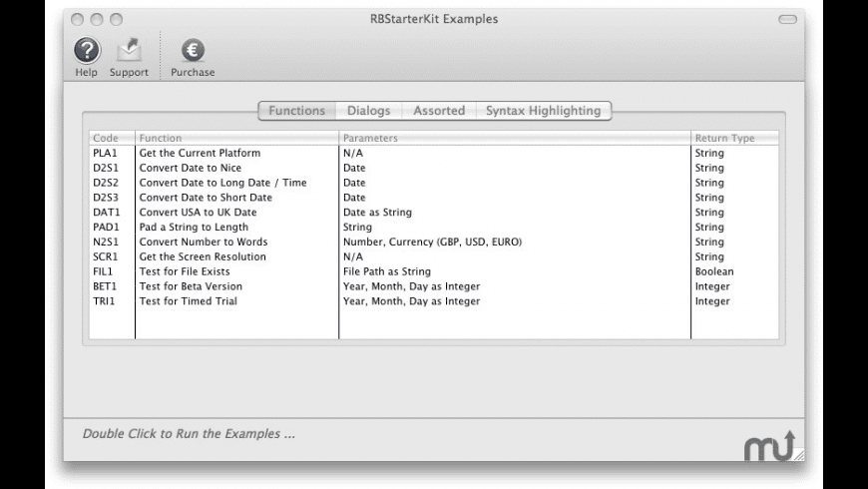Click 'File Path as String' cell
The image size is (868, 489).
(x=387, y=271)
